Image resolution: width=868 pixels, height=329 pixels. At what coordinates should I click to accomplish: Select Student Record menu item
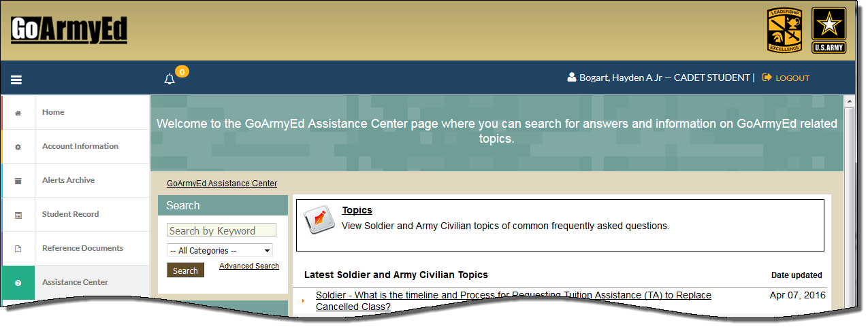pos(70,214)
